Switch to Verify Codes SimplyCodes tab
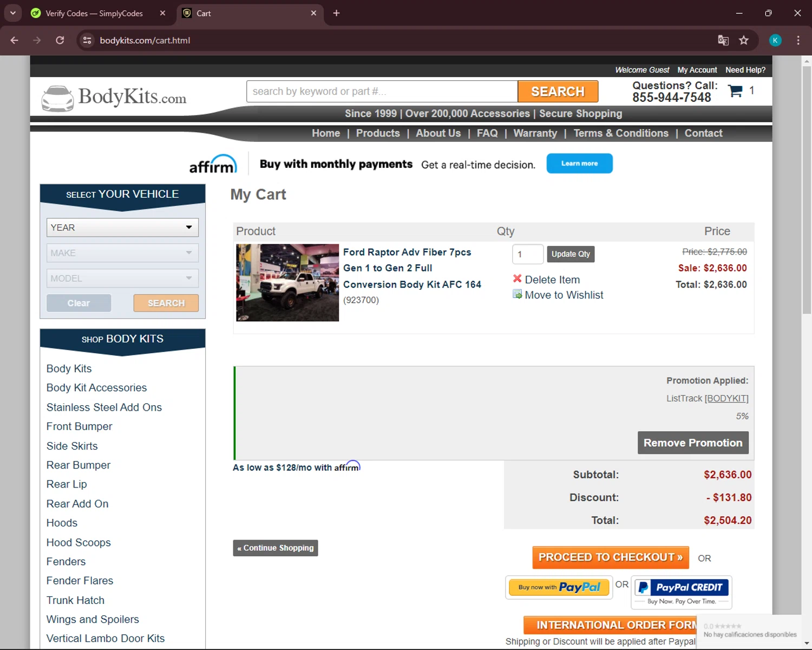 [x=94, y=13]
